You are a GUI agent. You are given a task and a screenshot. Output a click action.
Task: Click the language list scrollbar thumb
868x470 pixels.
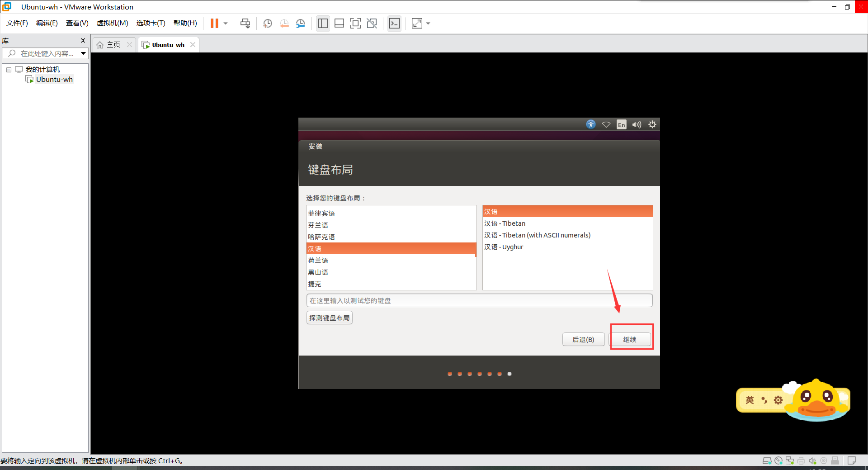[x=476, y=250]
